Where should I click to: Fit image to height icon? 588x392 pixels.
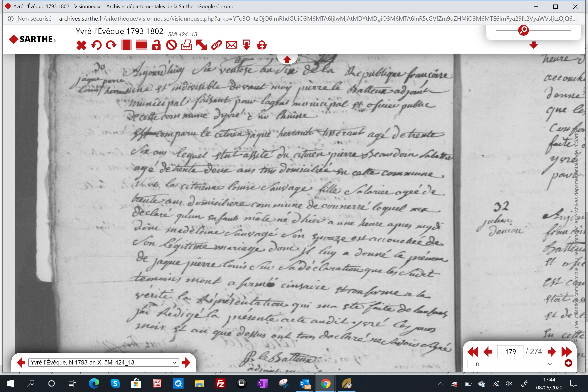[x=126, y=45]
